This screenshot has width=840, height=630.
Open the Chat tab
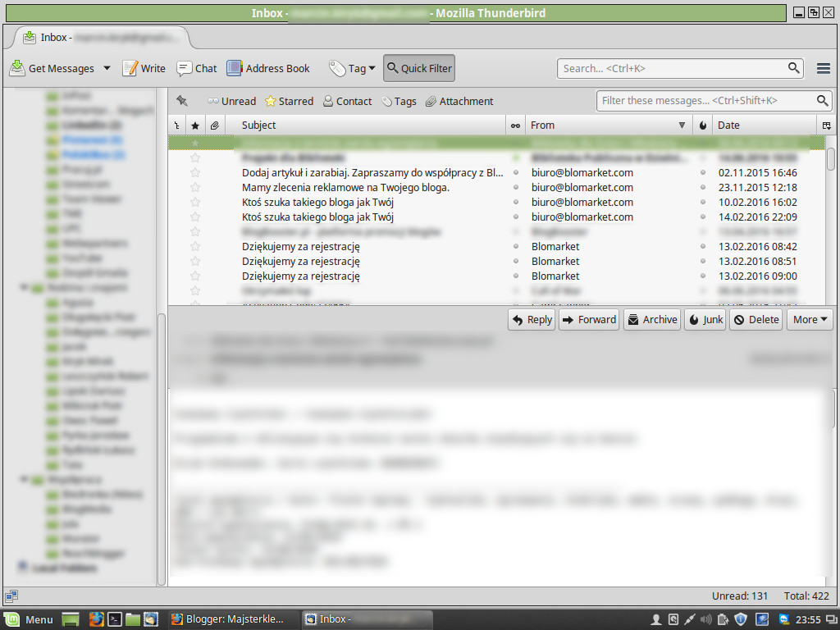pyautogui.click(x=197, y=68)
